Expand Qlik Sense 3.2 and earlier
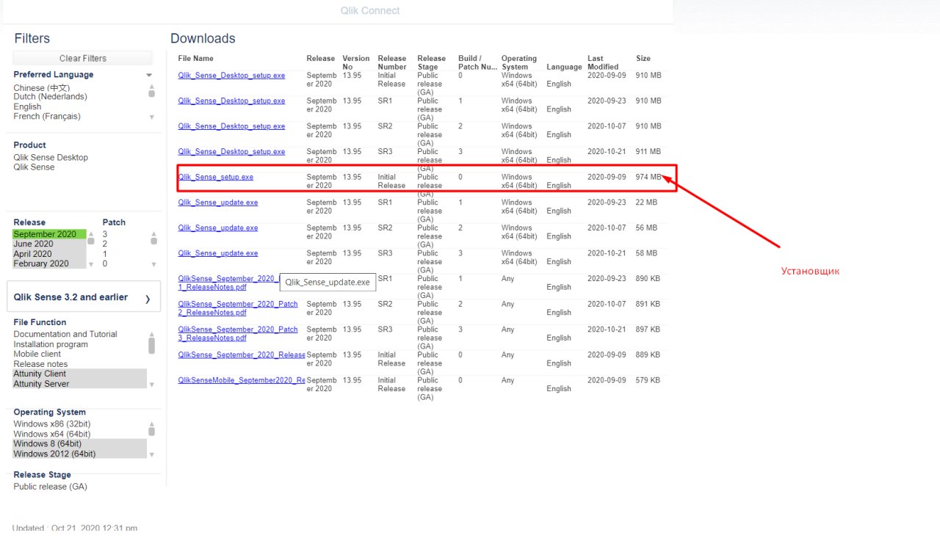The image size is (940, 560). [84, 297]
